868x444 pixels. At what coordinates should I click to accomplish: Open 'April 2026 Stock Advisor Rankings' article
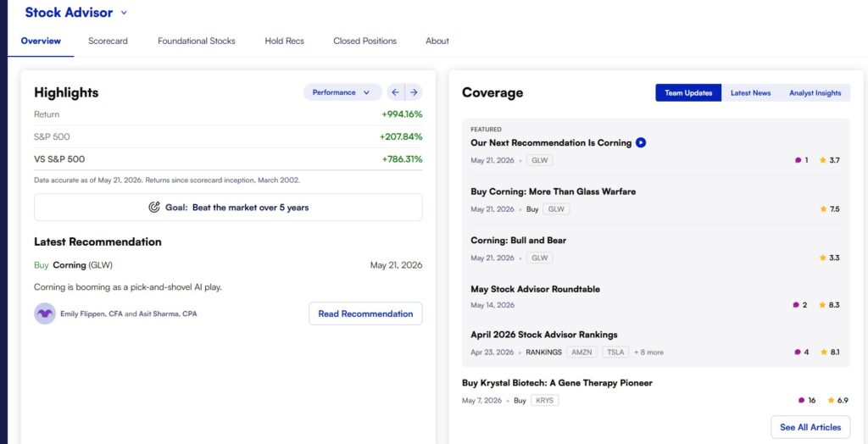(544, 335)
